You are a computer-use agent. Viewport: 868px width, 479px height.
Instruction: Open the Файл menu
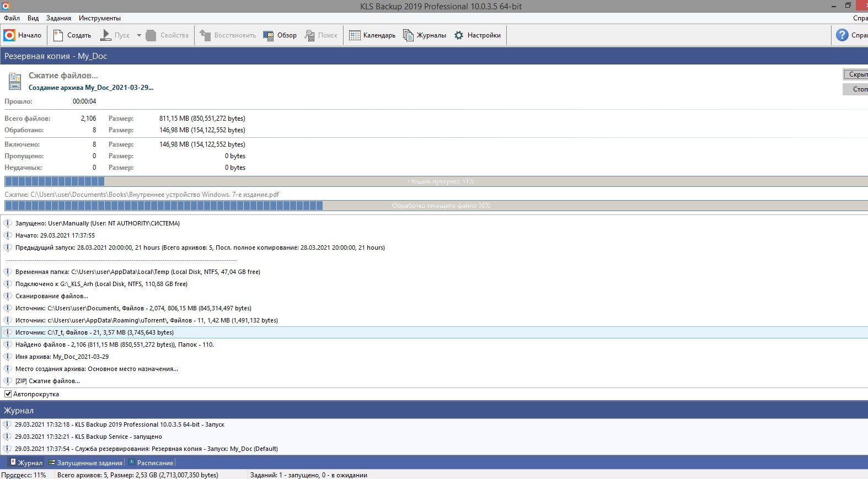(12, 18)
